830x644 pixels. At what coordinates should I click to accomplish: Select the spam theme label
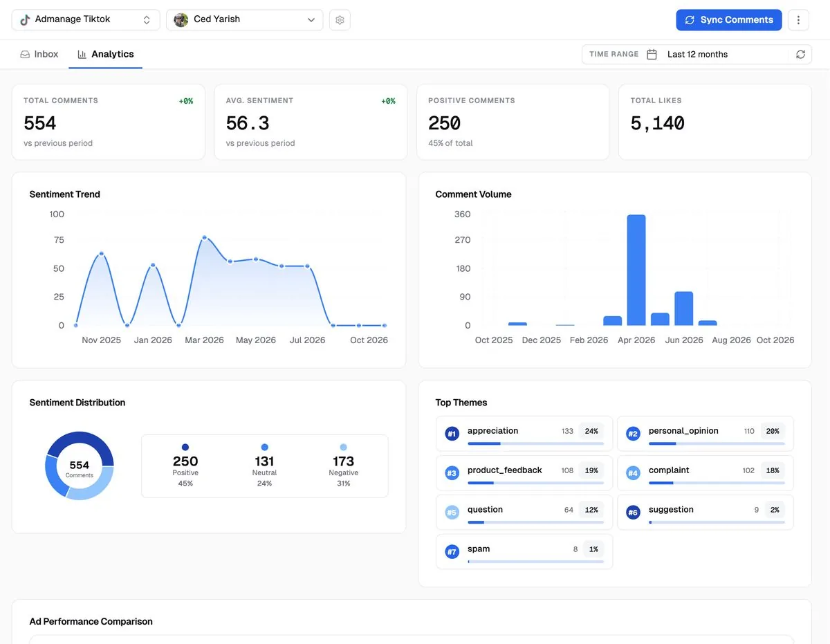[x=479, y=549]
